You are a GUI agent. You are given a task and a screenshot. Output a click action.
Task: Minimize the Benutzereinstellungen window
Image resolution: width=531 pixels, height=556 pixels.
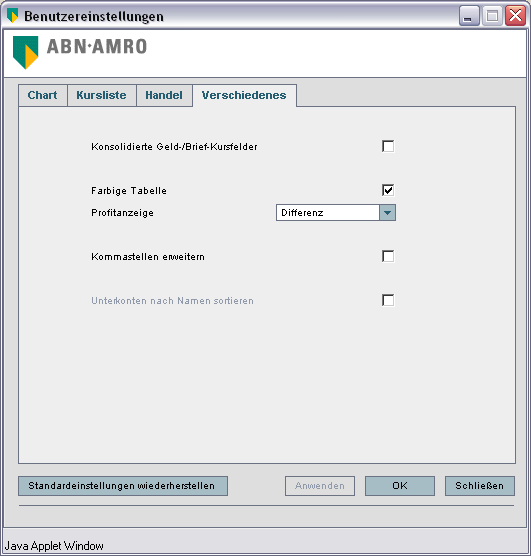[469, 16]
